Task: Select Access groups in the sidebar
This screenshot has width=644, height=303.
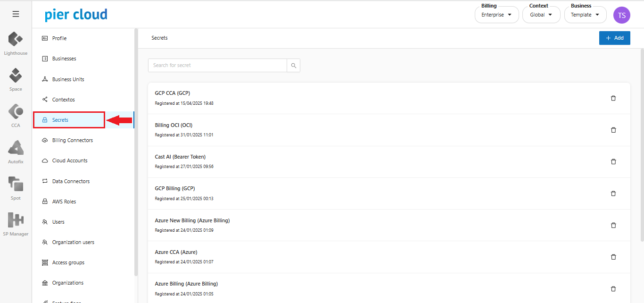Action: tap(68, 262)
